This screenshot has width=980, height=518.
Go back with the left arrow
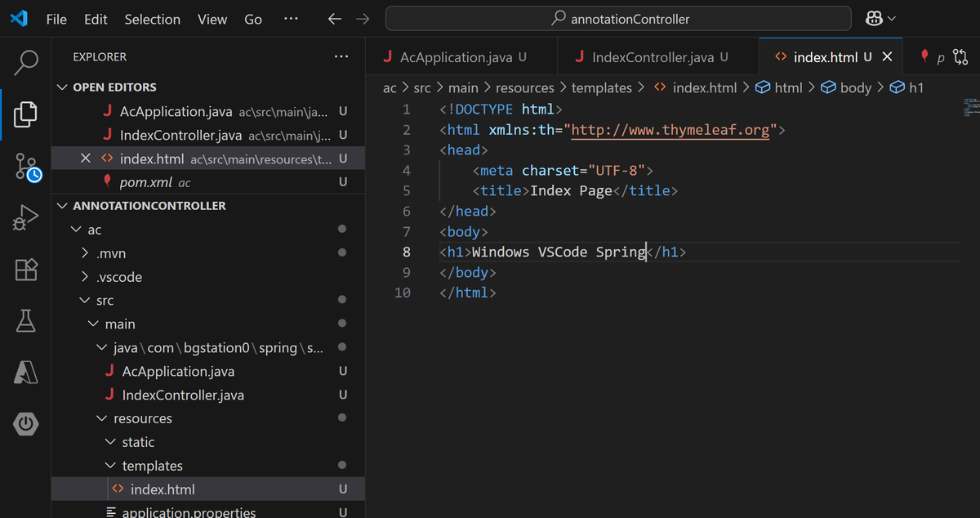click(x=334, y=19)
